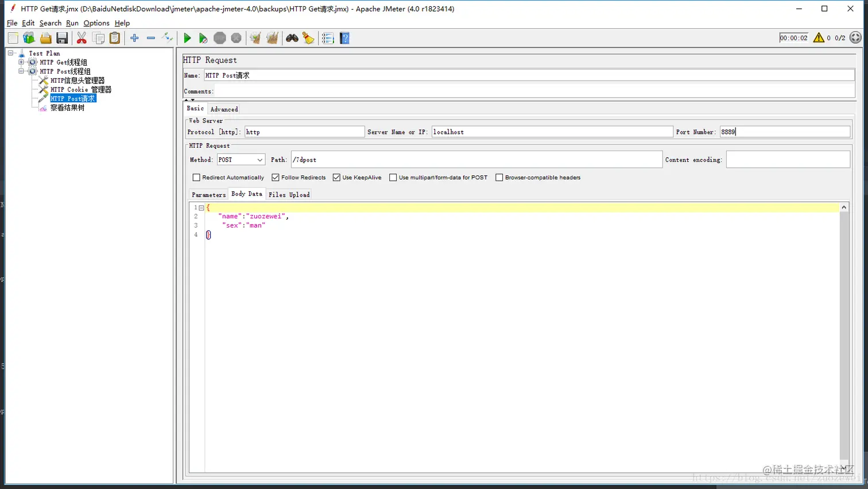Click the body data scrollbar up arrow
The width and height of the screenshot is (868, 489).
coord(844,207)
